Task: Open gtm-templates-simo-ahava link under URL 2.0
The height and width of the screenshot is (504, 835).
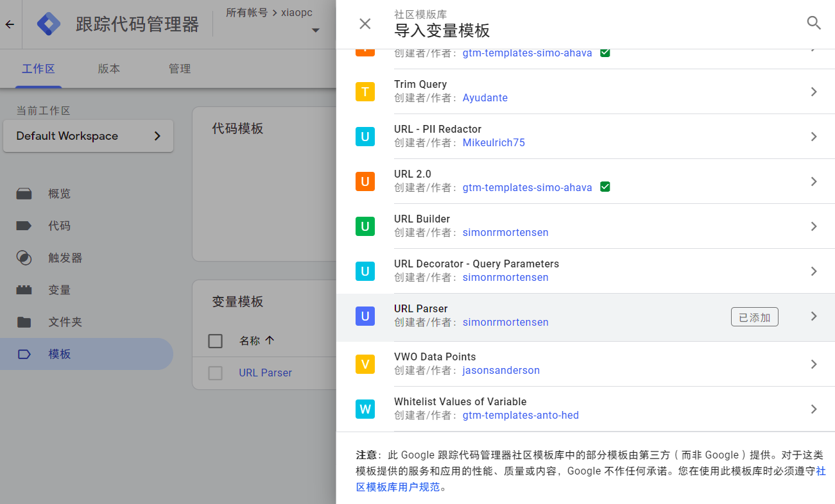Action: [x=528, y=188]
